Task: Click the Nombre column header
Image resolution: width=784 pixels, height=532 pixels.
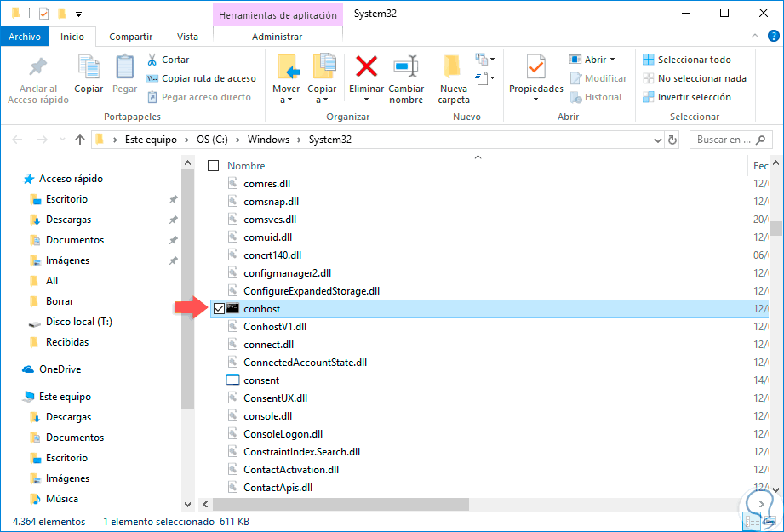Action: [x=246, y=165]
